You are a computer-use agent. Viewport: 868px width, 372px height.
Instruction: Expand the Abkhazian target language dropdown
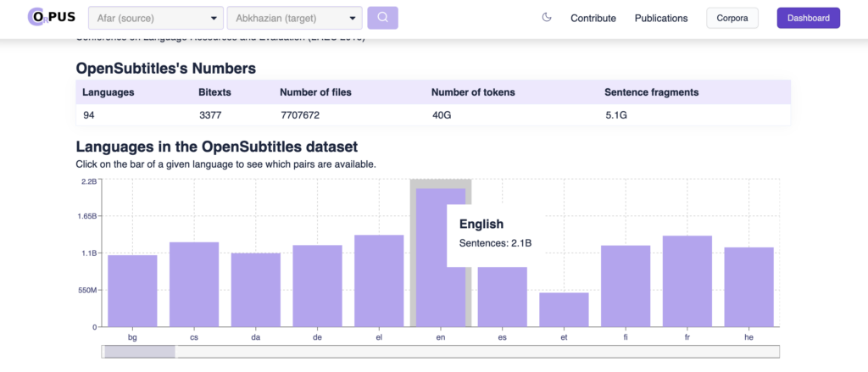(x=294, y=18)
